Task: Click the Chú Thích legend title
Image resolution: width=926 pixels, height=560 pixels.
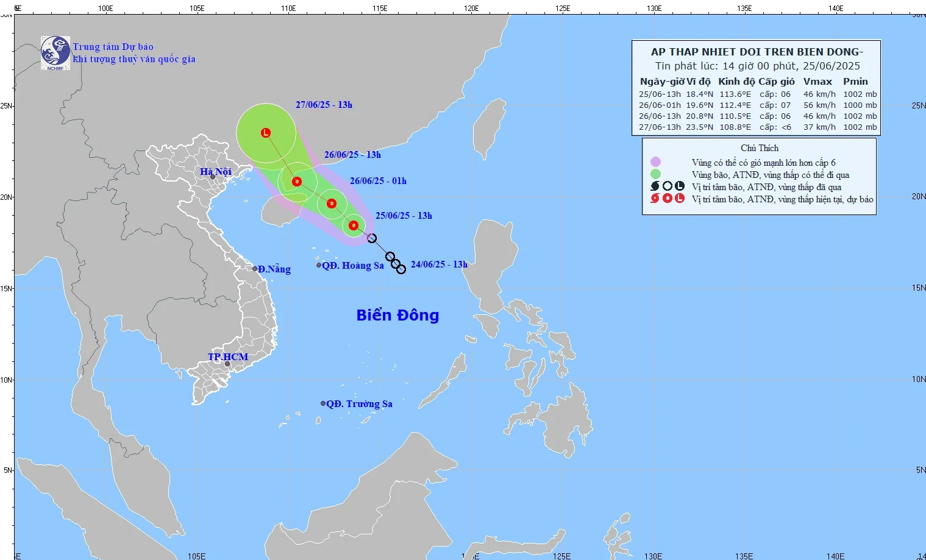Action: pyautogui.click(x=759, y=148)
